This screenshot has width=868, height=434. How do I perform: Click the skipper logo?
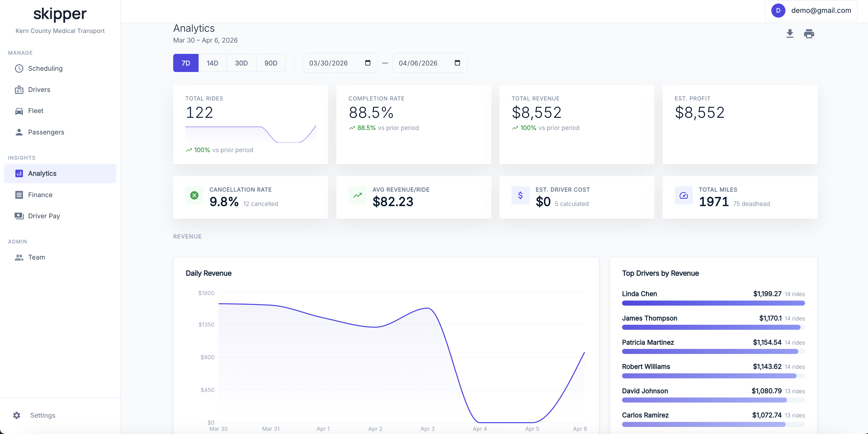(60, 14)
